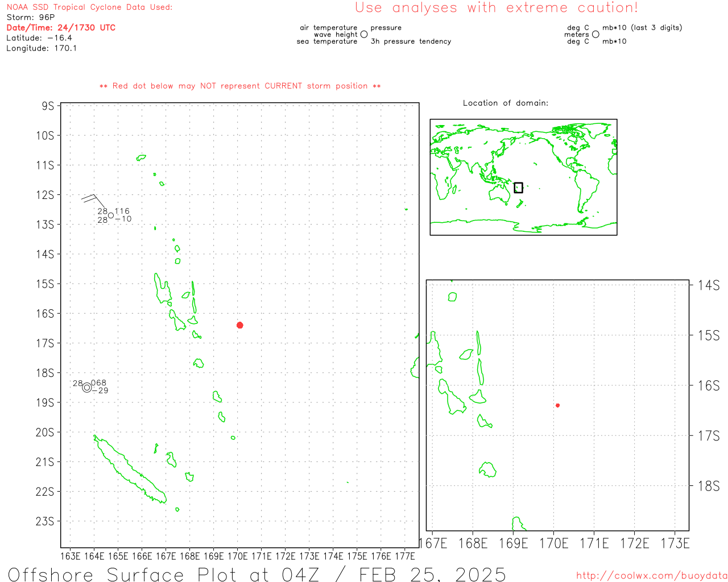728x582 pixels.
Task: Click the buoy station circle near 12S
Action: [111, 215]
